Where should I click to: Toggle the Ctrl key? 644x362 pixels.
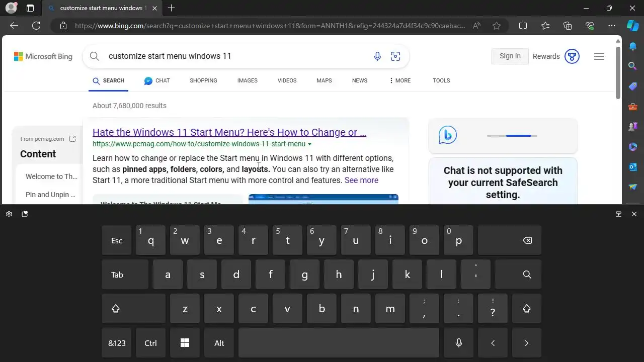click(x=150, y=343)
